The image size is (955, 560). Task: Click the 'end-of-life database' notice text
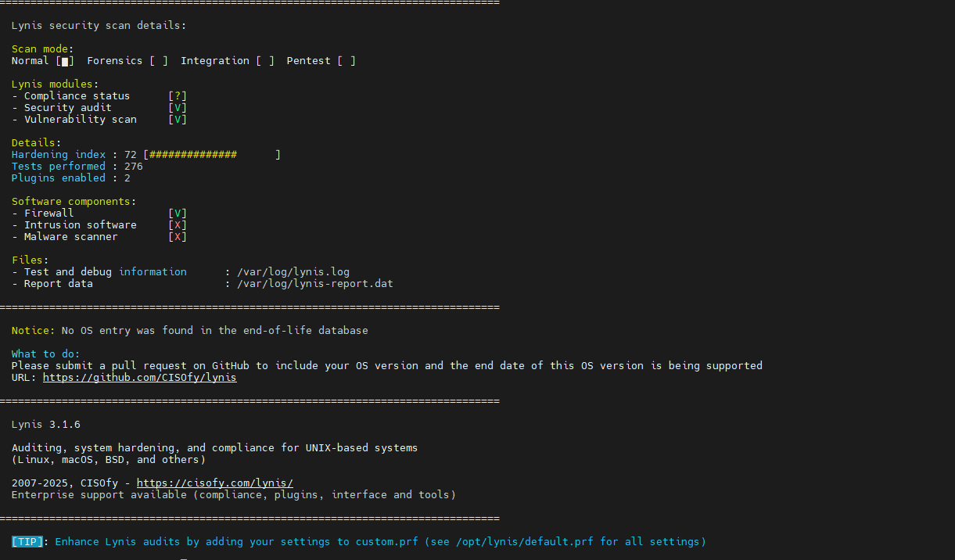pyautogui.click(x=306, y=331)
